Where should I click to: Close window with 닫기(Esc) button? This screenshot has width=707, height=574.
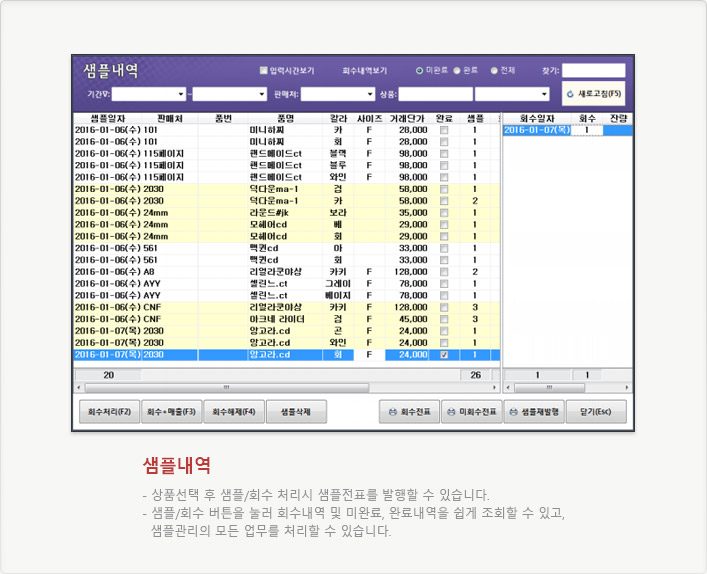coord(596,412)
